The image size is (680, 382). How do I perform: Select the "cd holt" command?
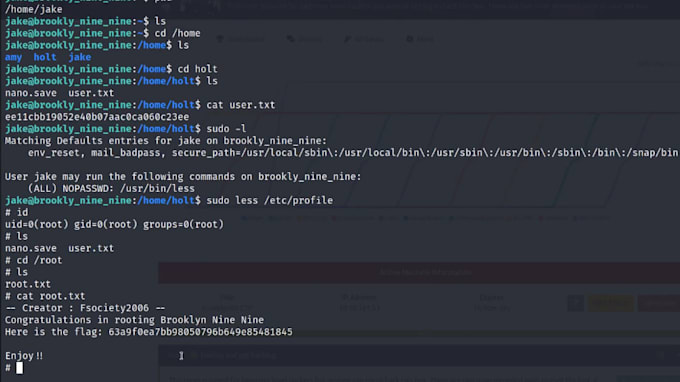(197, 69)
